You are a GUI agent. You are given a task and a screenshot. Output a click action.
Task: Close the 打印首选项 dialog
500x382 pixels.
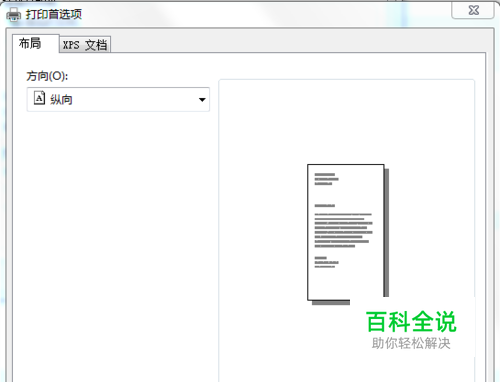[473, 10]
